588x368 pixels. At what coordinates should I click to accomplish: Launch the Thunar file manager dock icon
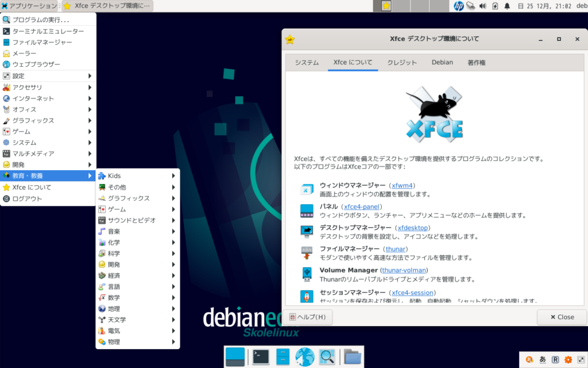click(x=283, y=355)
